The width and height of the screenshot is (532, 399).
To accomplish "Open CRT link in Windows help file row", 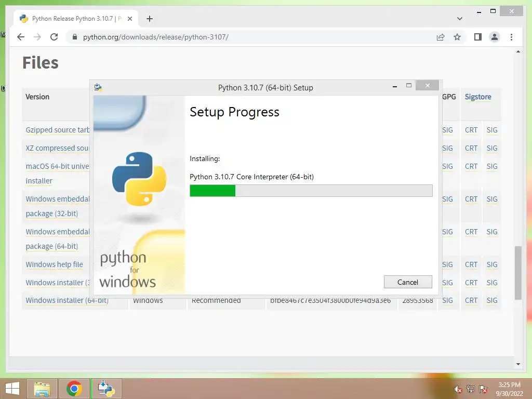I will tap(471, 264).
